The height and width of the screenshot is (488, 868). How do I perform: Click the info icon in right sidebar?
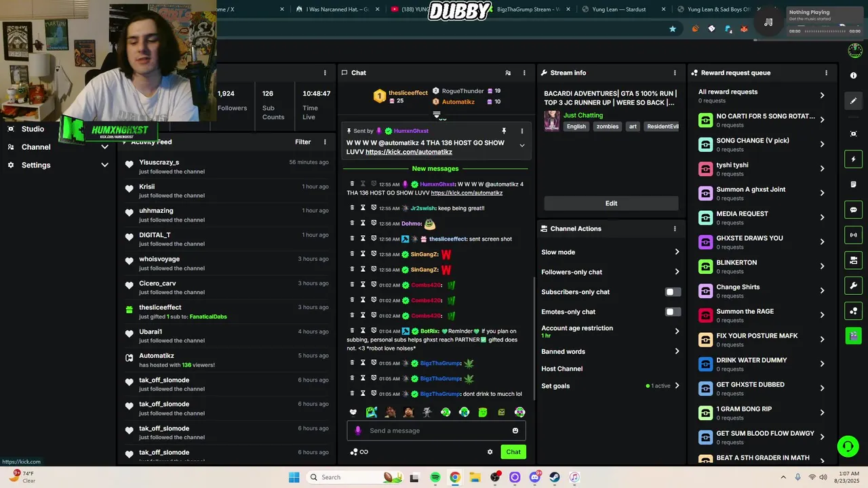854,75
